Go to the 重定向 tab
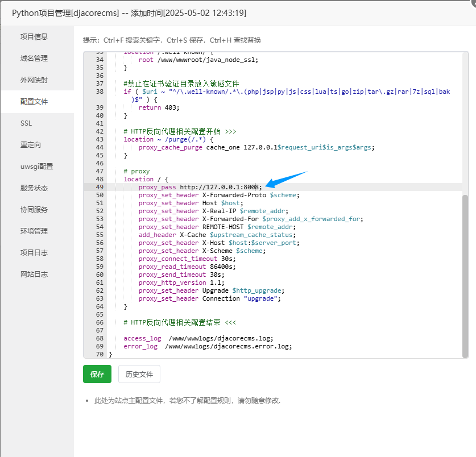This screenshot has width=476, height=457. pyautogui.click(x=31, y=145)
